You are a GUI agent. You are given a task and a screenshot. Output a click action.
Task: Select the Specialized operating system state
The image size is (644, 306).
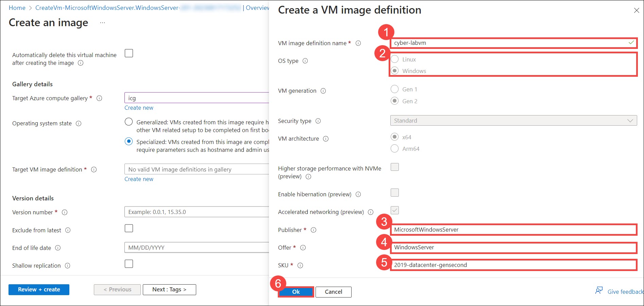coord(129,141)
